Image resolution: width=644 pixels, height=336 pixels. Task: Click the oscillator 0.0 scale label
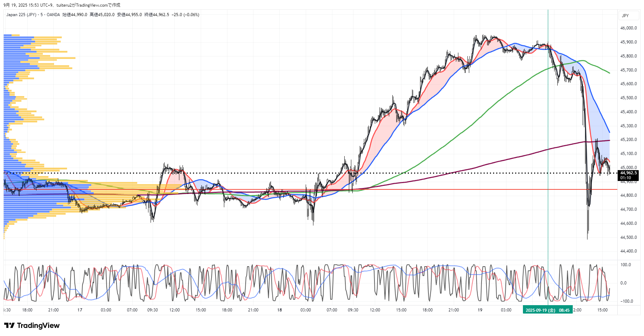click(623, 283)
